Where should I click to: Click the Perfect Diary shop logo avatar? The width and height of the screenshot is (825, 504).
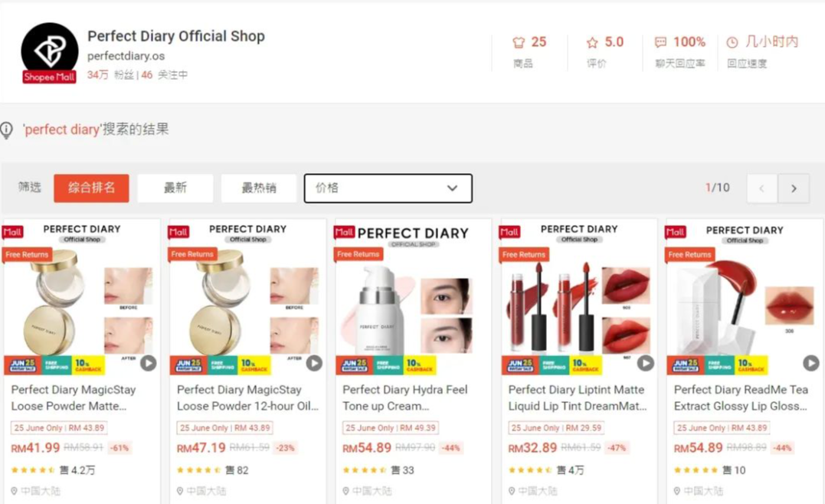point(50,50)
